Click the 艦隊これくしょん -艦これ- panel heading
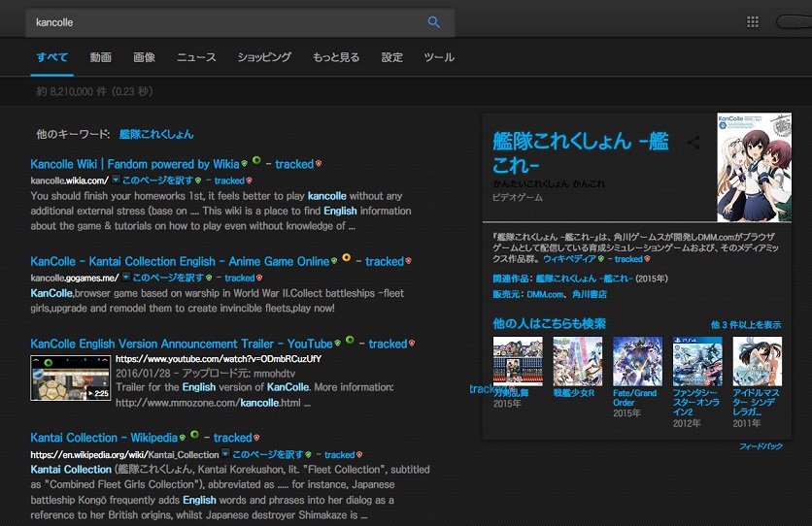 coord(581,152)
